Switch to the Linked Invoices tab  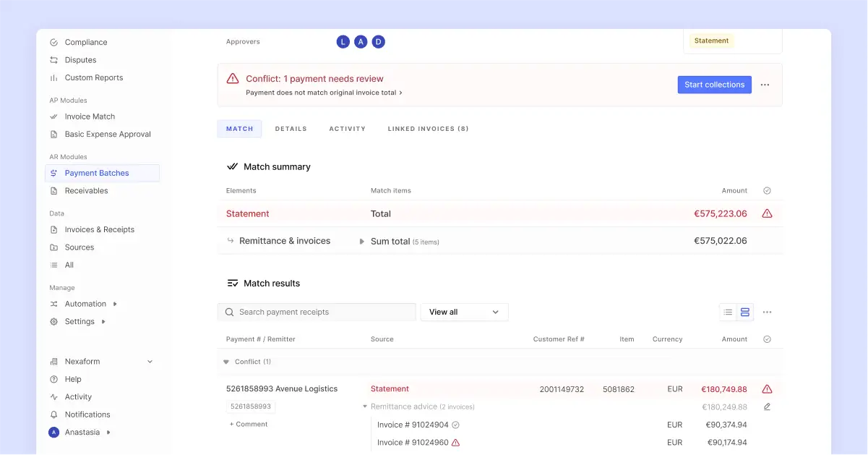click(x=428, y=129)
